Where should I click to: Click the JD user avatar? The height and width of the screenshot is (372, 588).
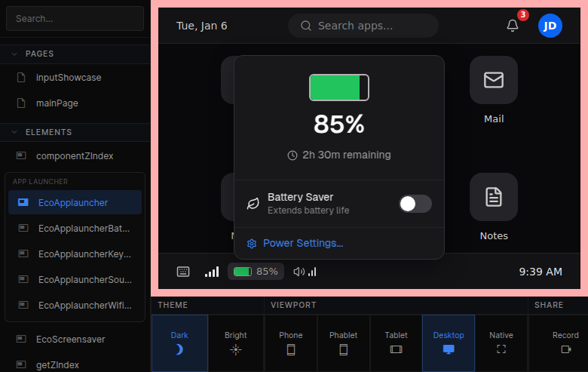point(550,26)
